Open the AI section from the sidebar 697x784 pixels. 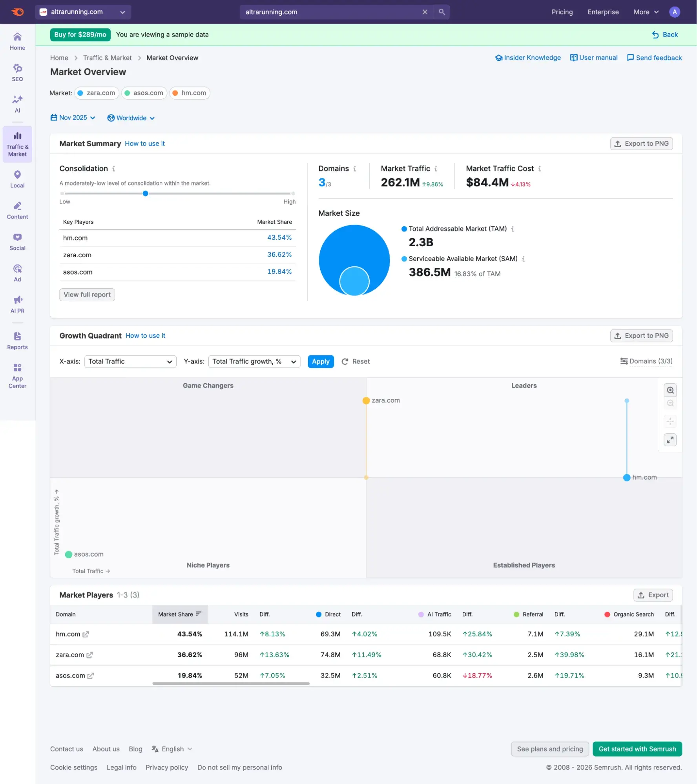(17, 103)
